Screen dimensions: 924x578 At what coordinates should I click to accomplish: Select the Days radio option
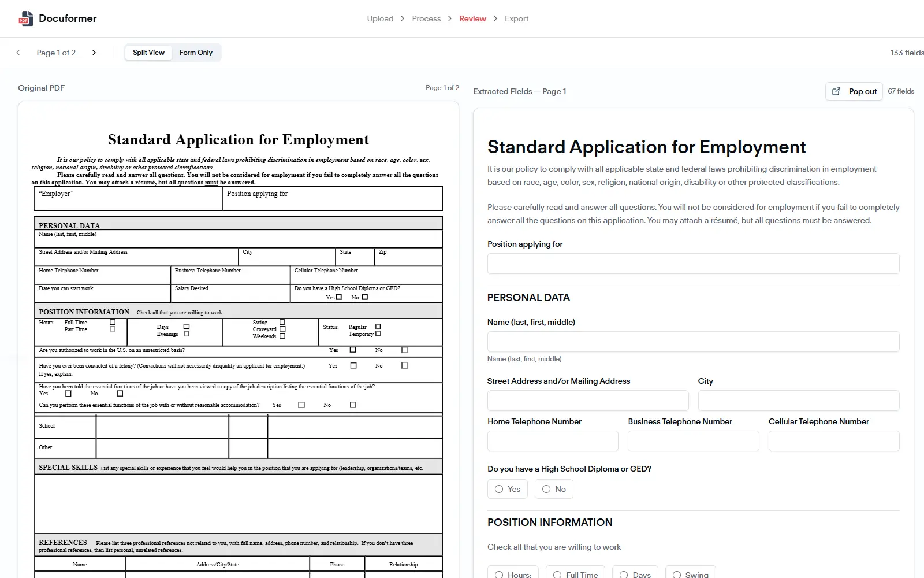[x=624, y=575]
